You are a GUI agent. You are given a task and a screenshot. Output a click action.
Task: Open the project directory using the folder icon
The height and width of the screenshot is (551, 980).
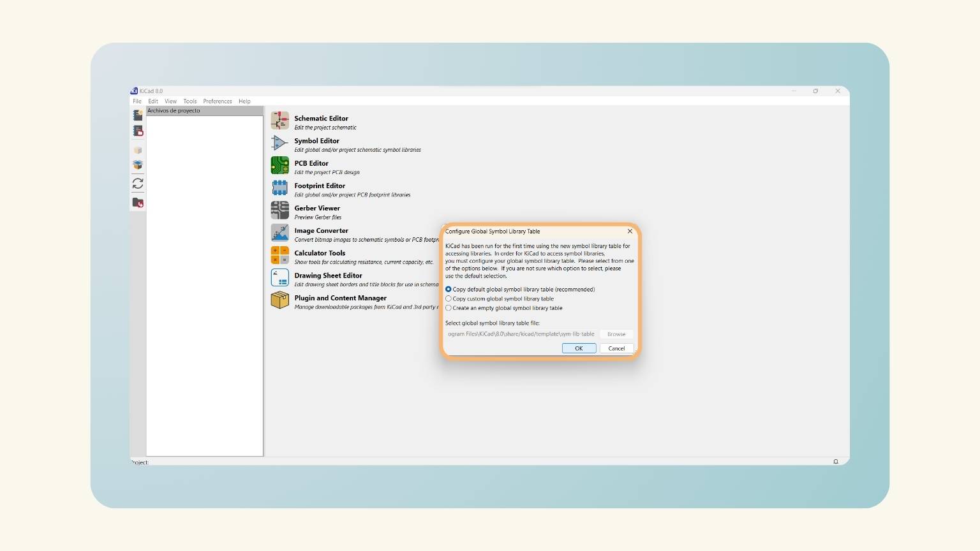[x=138, y=203]
